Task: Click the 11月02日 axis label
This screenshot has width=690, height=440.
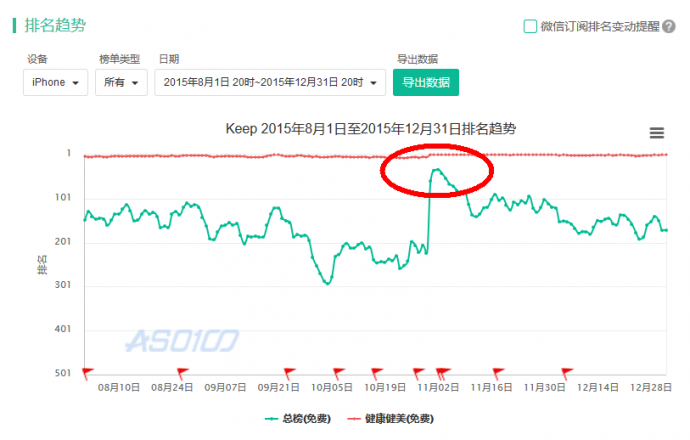Action: tap(438, 388)
